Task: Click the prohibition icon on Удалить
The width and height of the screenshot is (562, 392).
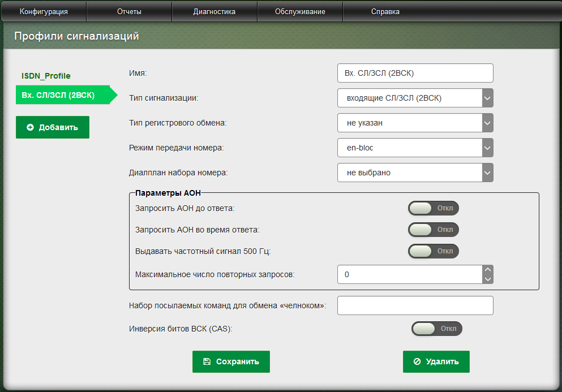Action: 417,361
